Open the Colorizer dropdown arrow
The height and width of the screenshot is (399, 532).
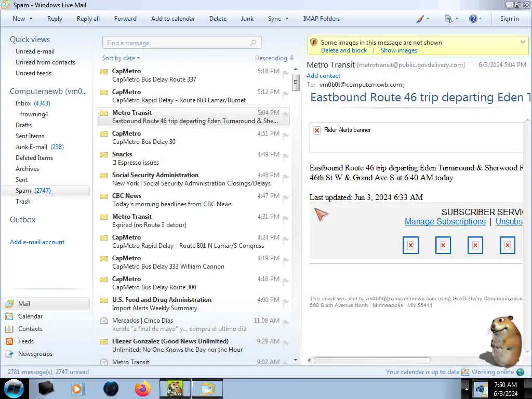point(428,19)
